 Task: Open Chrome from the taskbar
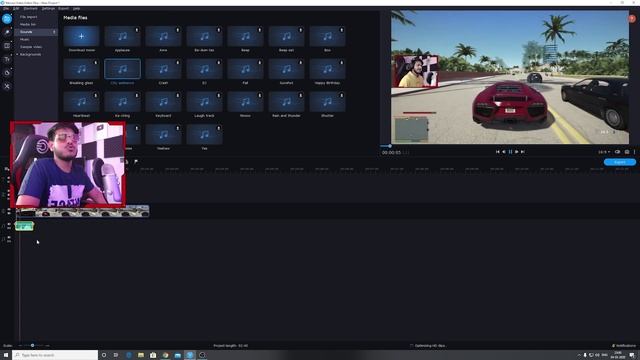(x=165, y=355)
